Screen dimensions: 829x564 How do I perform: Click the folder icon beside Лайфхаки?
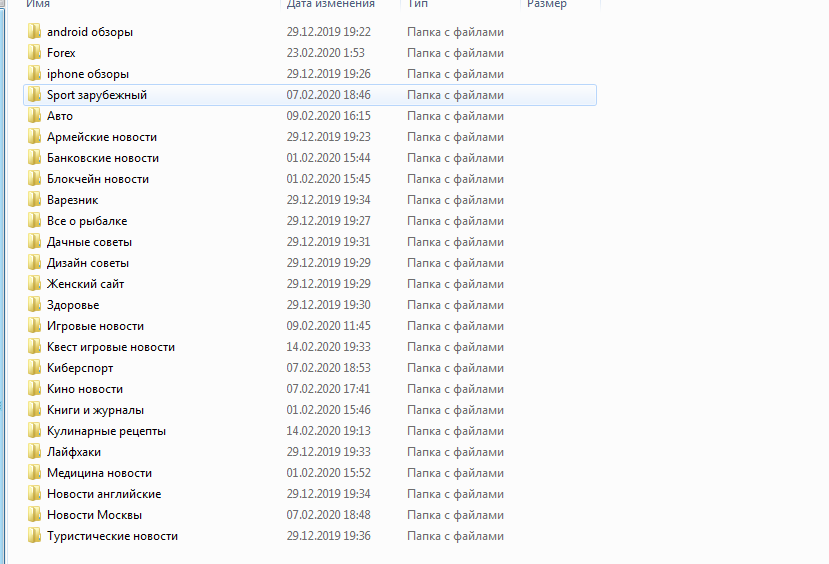pos(34,452)
